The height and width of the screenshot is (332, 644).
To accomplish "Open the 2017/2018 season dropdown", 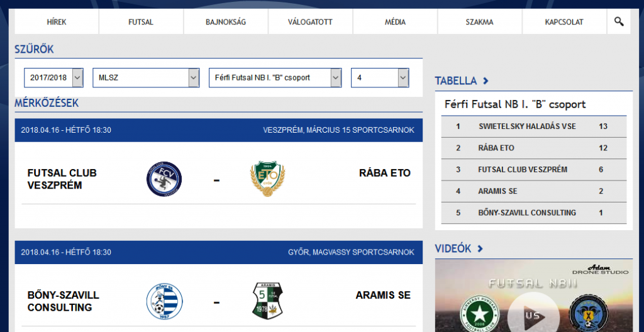I will (x=54, y=78).
